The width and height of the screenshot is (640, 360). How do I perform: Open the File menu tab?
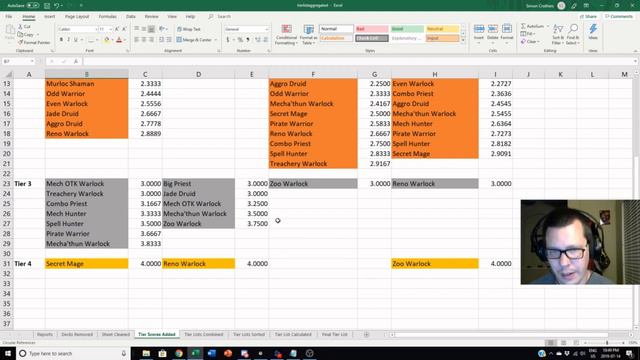pos(9,17)
